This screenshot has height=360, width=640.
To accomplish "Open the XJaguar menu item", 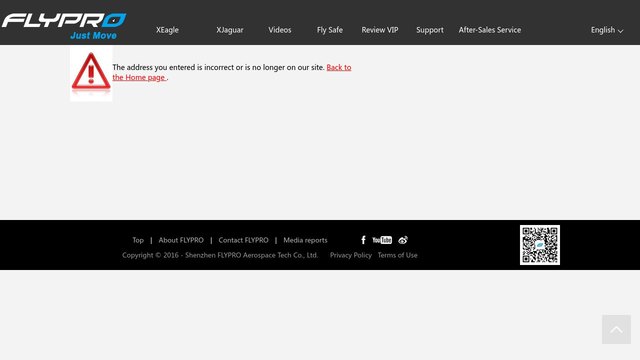I will [x=230, y=30].
